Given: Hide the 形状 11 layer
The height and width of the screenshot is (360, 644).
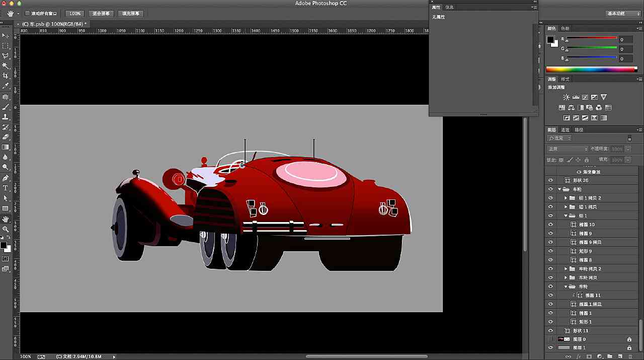Looking at the screenshot, I should [x=550, y=331].
